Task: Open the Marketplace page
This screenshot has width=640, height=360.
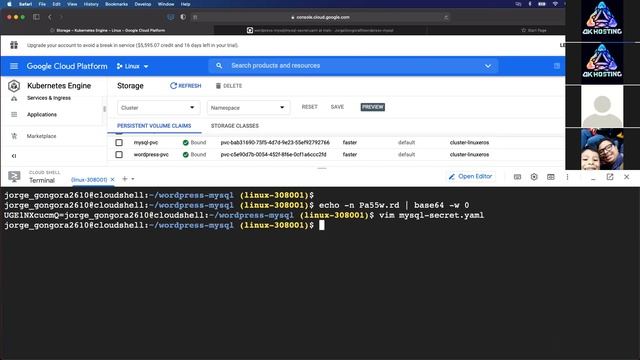Action: tap(42, 136)
